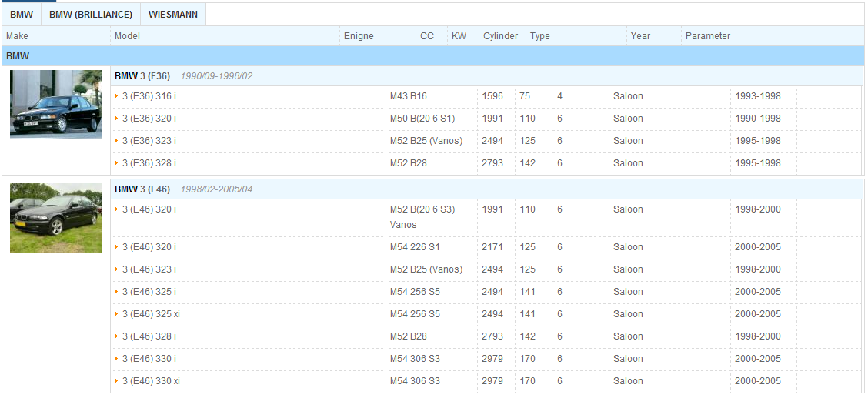
Task: Click the 1596 CC value
Action: pyautogui.click(x=492, y=96)
